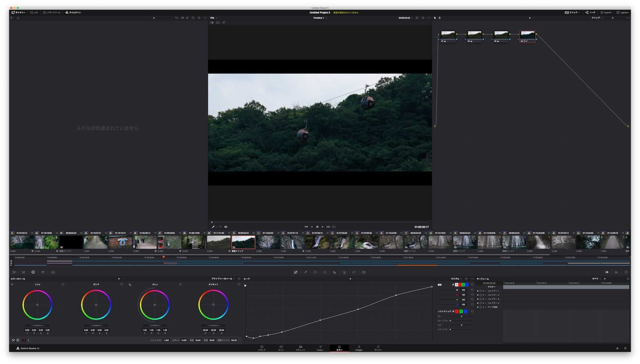Open the Key palette
The image size is (640, 364).
coord(344,272)
